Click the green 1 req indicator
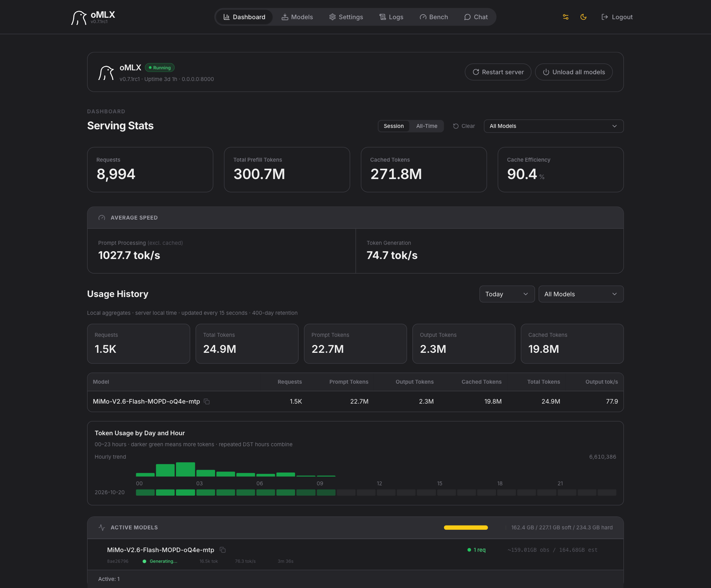 click(x=476, y=550)
